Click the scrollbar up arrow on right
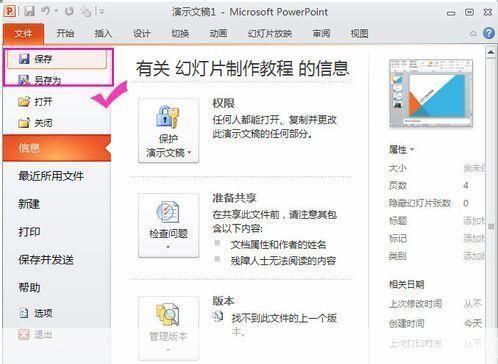498x364 pixels. tap(491, 52)
